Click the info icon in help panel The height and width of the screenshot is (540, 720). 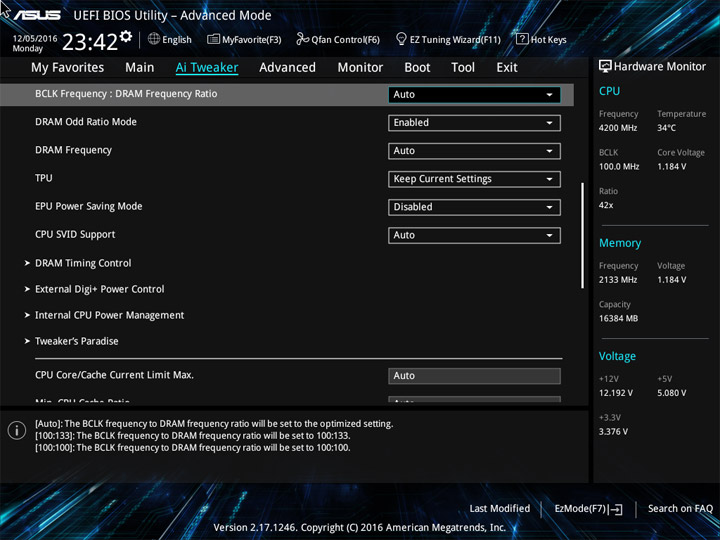pyautogui.click(x=17, y=431)
